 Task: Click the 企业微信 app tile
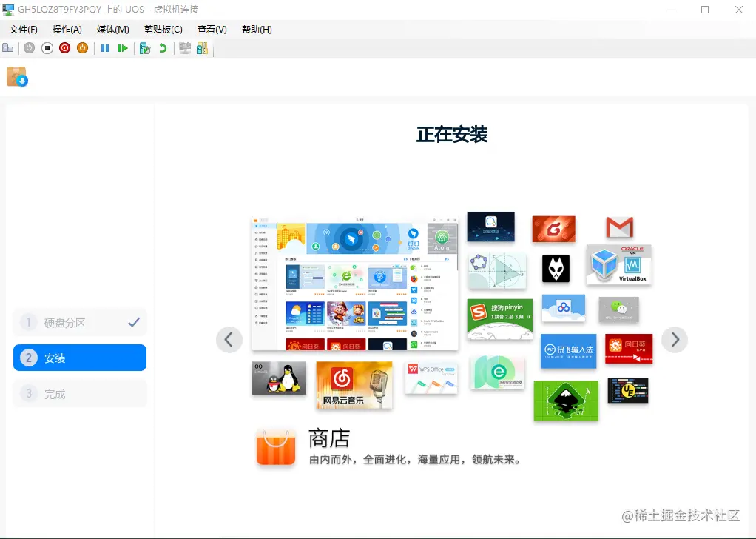click(x=491, y=227)
